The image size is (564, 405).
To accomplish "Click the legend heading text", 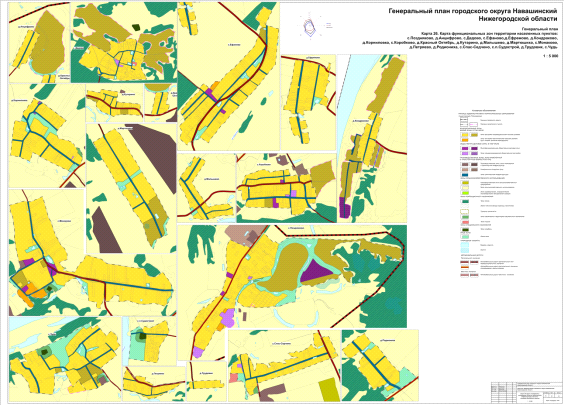I will 484,110.
